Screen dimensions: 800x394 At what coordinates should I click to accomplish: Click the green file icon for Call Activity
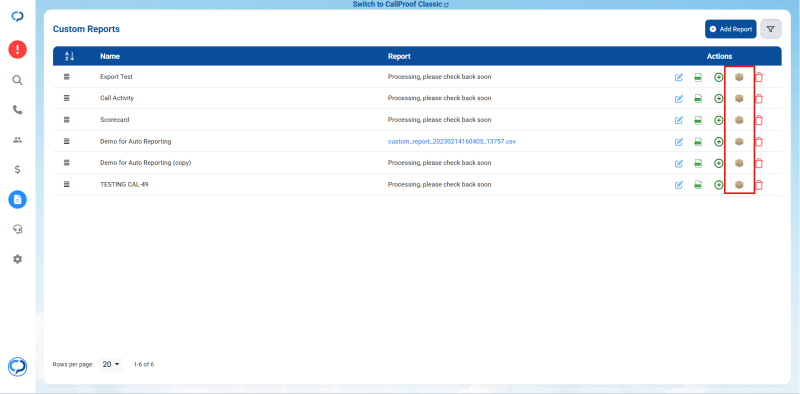[698, 99]
